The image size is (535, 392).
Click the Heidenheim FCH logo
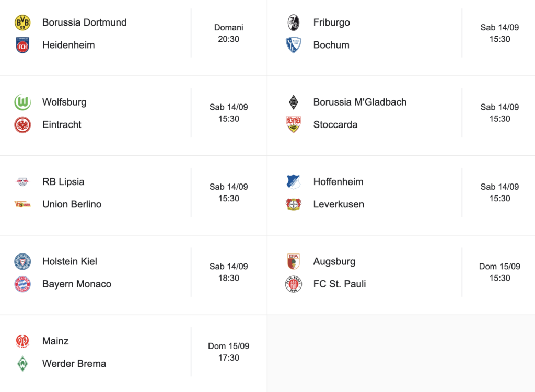click(x=22, y=45)
